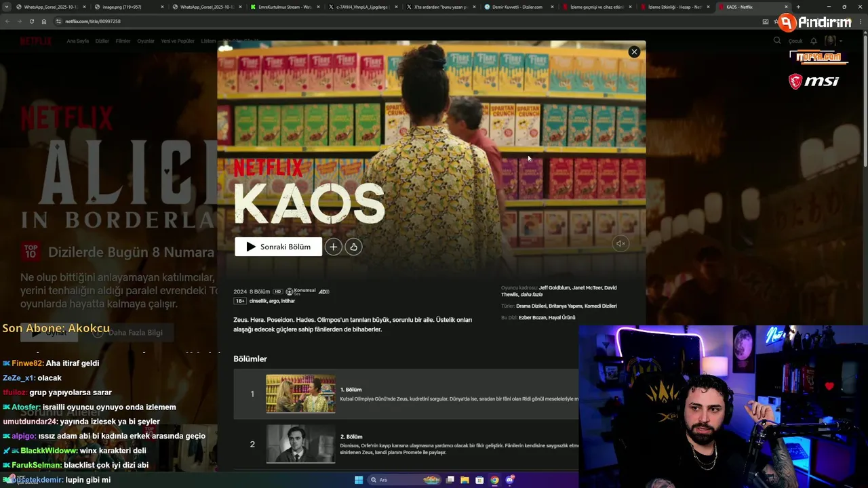Click the address bar with netflix.com URL
868x488 pixels.
(407, 21)
